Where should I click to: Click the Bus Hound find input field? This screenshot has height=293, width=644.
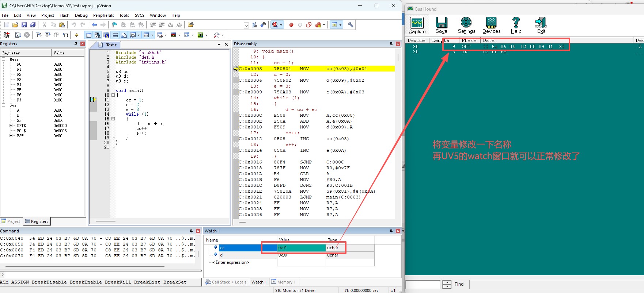[x=423, y=284]
